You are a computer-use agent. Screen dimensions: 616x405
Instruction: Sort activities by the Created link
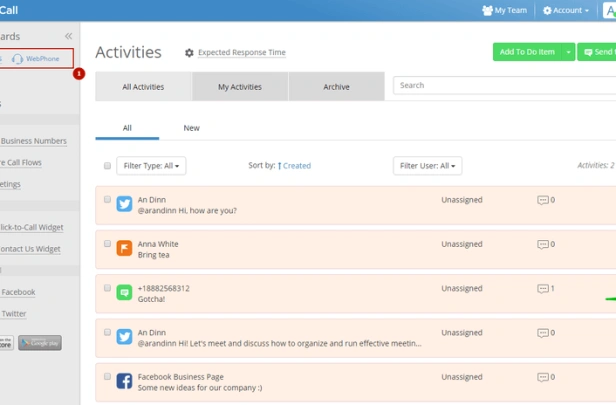[296, 166]
